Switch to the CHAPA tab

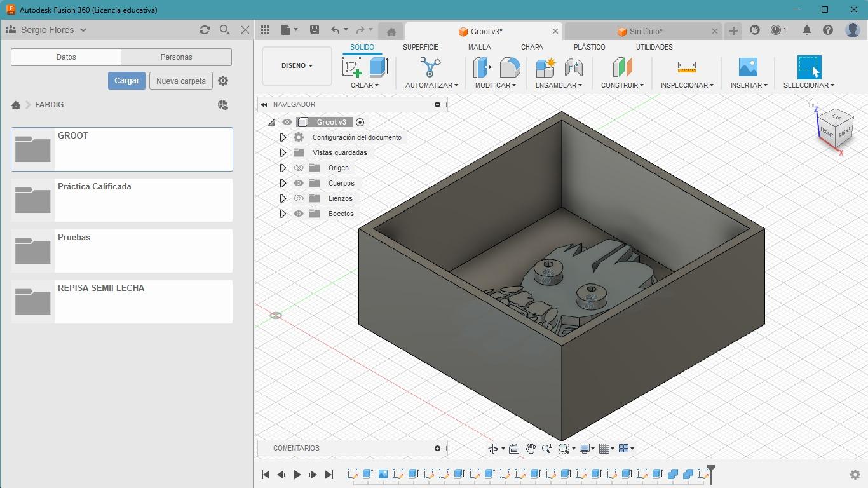point(532,47)
